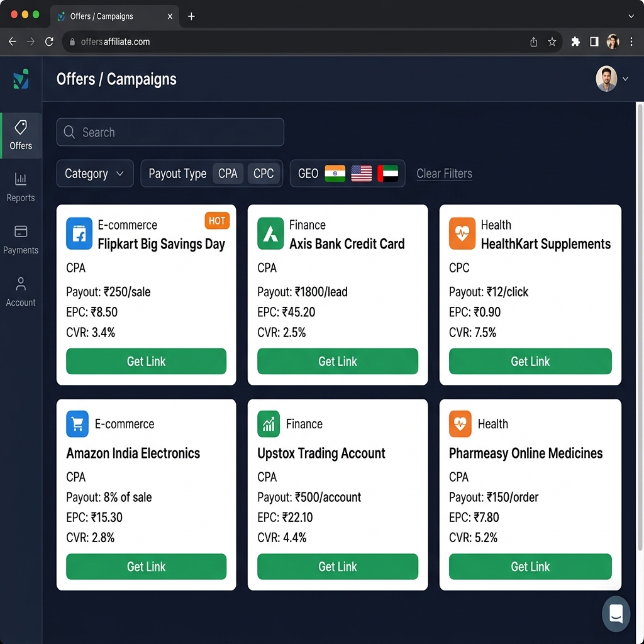Click browser profile avatar in toolbar
Viewport: 644px width, 644px height.
(613, 42)
